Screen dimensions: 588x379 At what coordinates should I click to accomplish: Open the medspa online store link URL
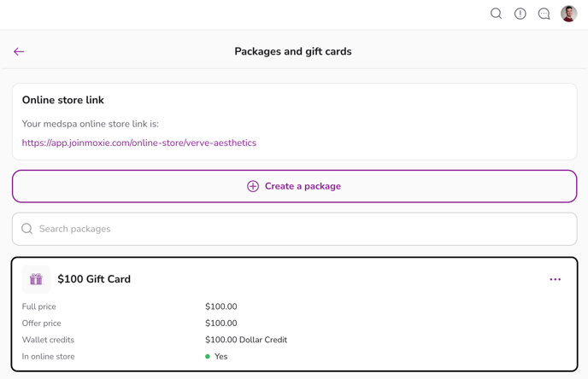coord(139,143)
